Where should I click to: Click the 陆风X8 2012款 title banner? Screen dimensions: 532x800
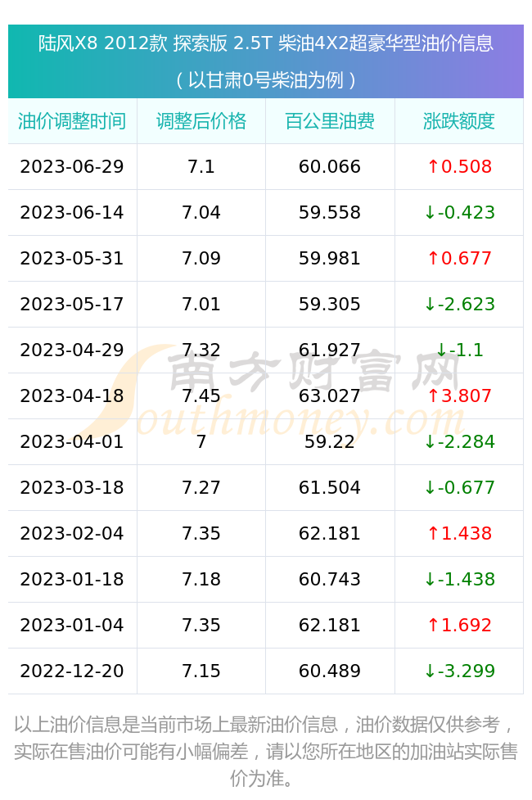pyautogui.click(x=266, y=61)
